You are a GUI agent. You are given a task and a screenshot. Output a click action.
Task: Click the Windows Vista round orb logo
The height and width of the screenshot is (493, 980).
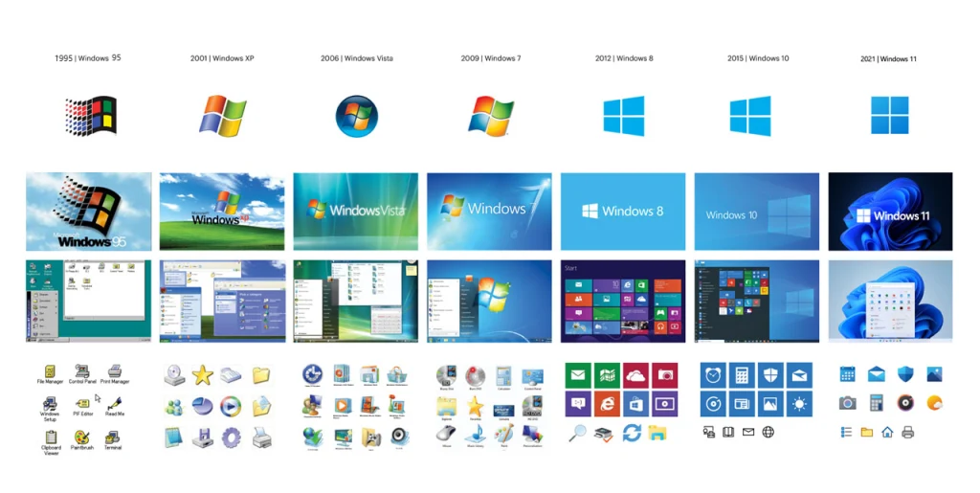pos(357,116)
